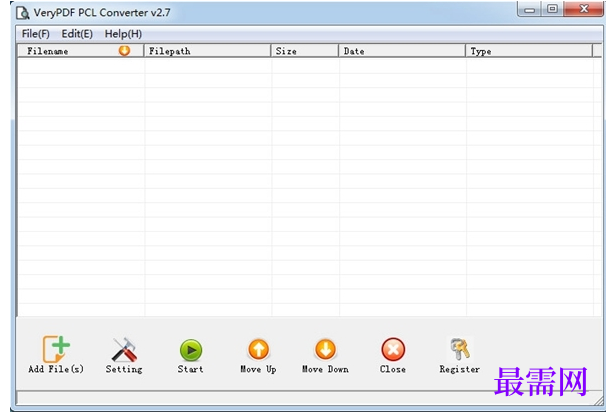606x413 pixels.
Task: Sort by the Size column header
Action: coord(305,51)
